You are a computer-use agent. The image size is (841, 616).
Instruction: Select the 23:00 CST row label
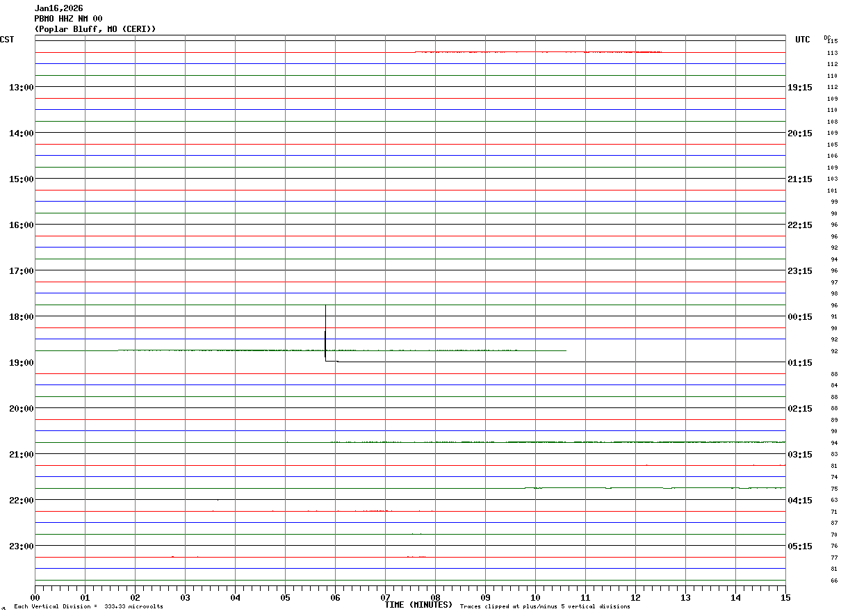pos(22,546)
